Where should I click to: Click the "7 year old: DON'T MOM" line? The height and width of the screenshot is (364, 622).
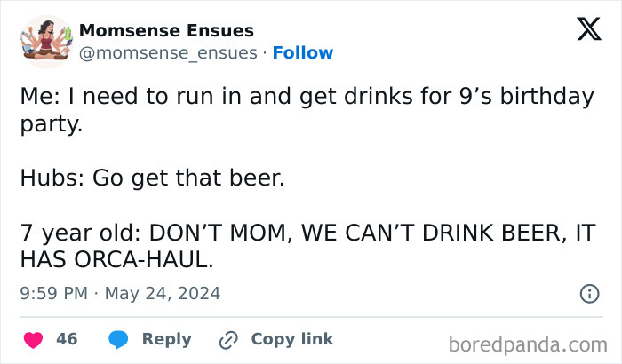point(307,233)
